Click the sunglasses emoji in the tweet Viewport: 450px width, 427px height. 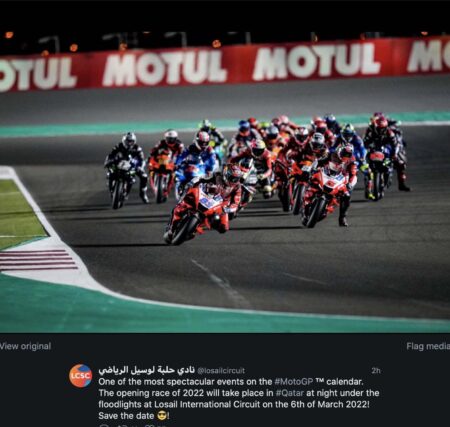(x=162, y=416)
